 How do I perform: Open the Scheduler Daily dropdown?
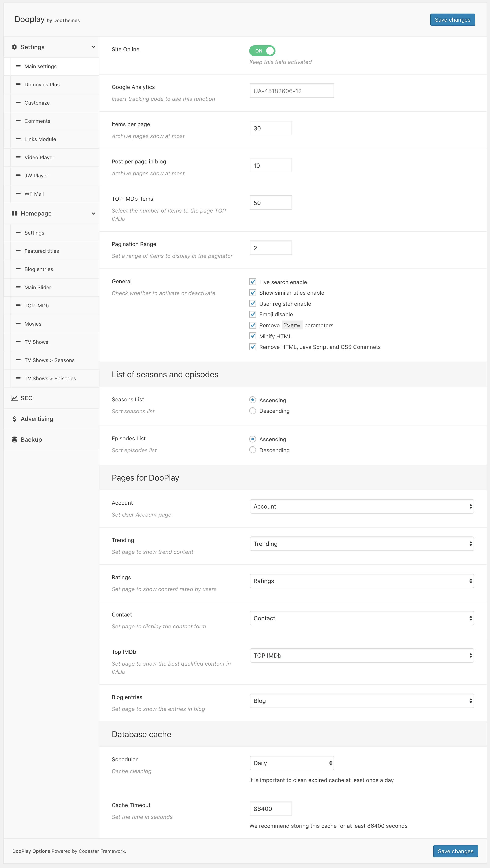[292, 763]
